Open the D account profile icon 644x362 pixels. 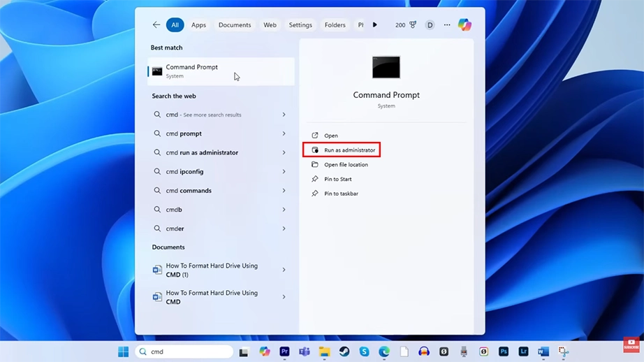coord(430,25)
